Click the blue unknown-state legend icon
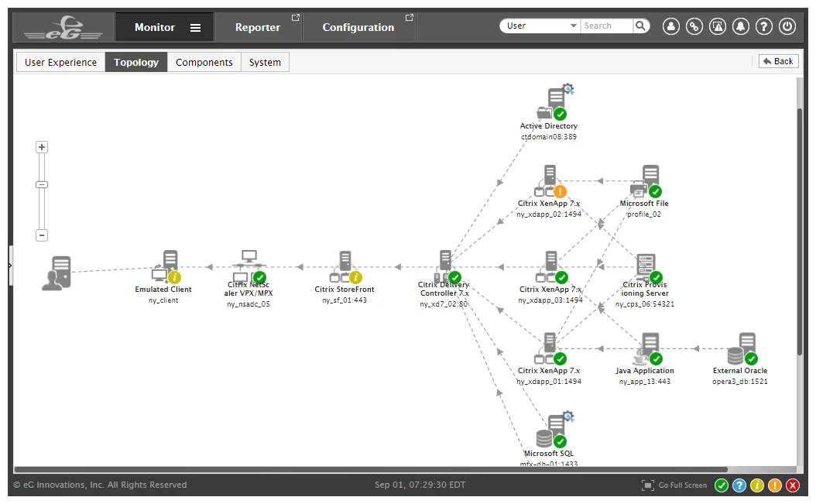The height and width of the screenshot is (504, 816). 739,485
